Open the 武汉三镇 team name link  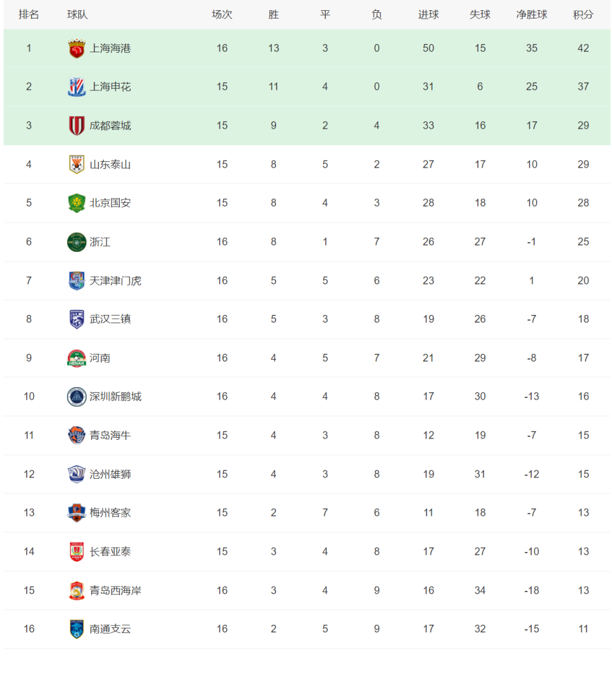tap(110, 319)
